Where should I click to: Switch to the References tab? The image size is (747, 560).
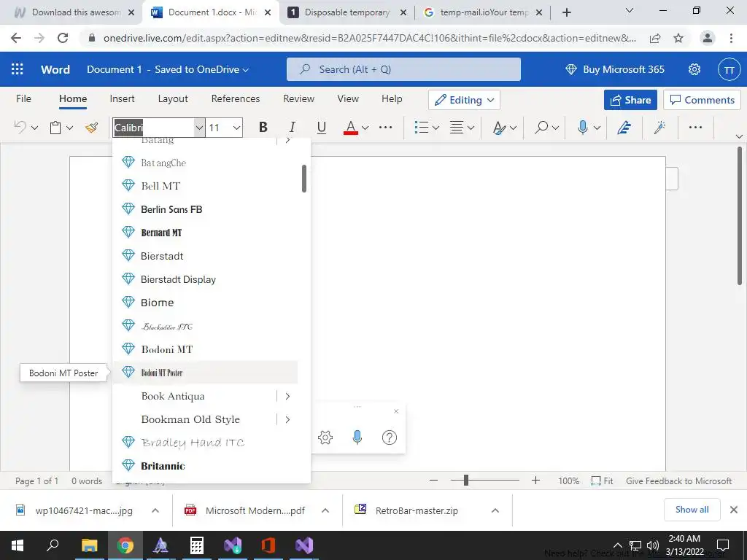click(x=236, y=98)
